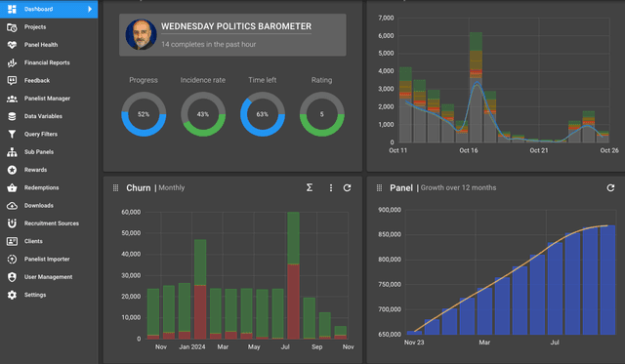The height and width of the screenshot is (364, 625).
Task: Click the 'Monthly' Churn subtitle
Action: (172, 187)
